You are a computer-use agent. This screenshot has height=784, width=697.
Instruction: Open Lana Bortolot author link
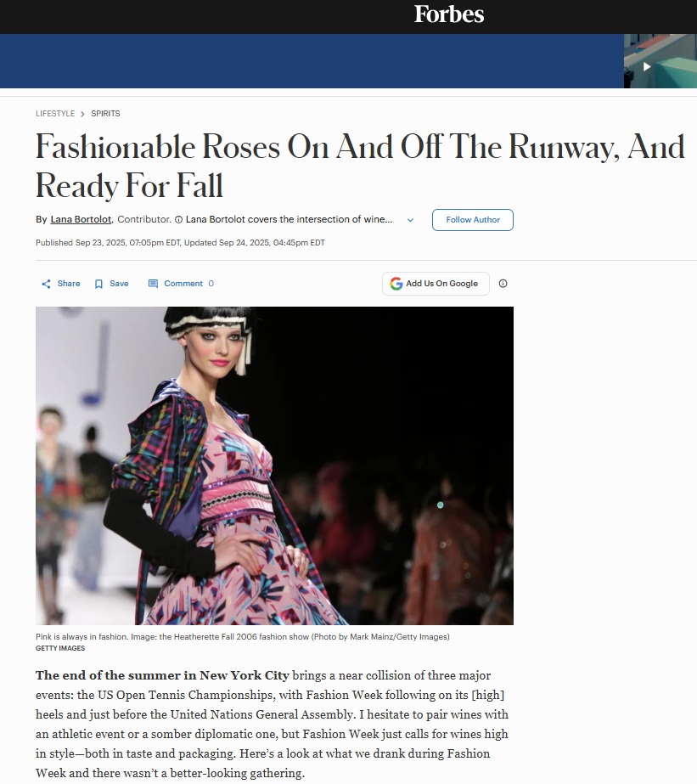(x=81, y=219)
